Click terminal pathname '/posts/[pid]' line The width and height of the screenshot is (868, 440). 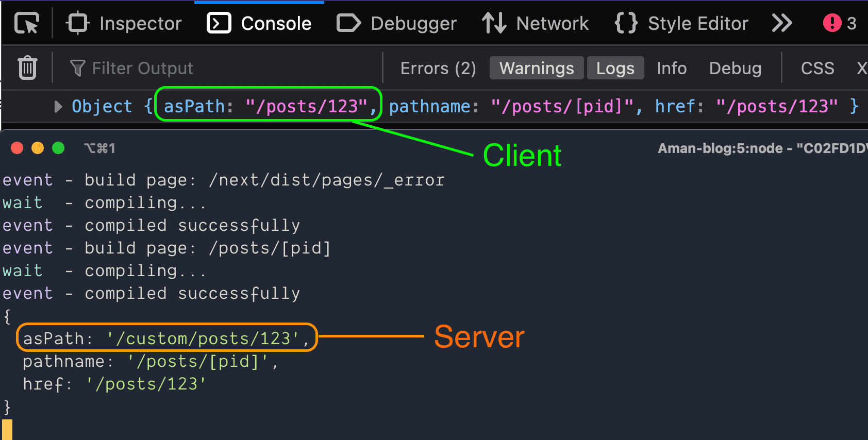(151, 361)
